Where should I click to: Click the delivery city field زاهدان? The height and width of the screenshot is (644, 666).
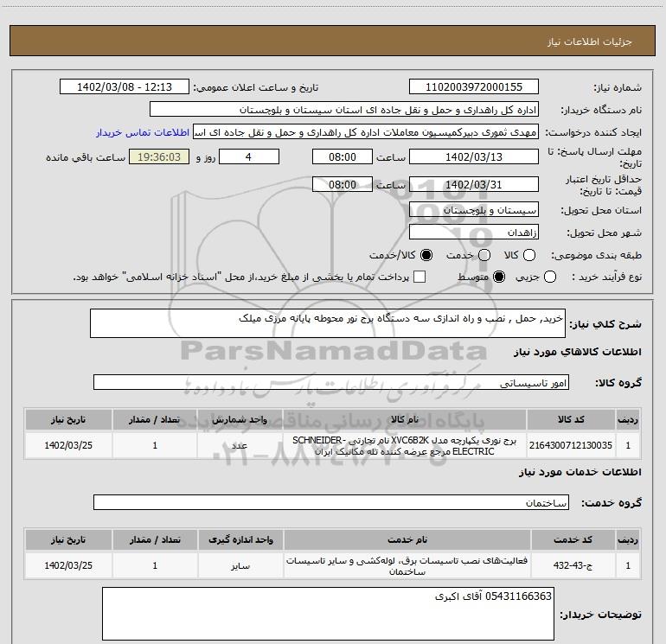474,232
